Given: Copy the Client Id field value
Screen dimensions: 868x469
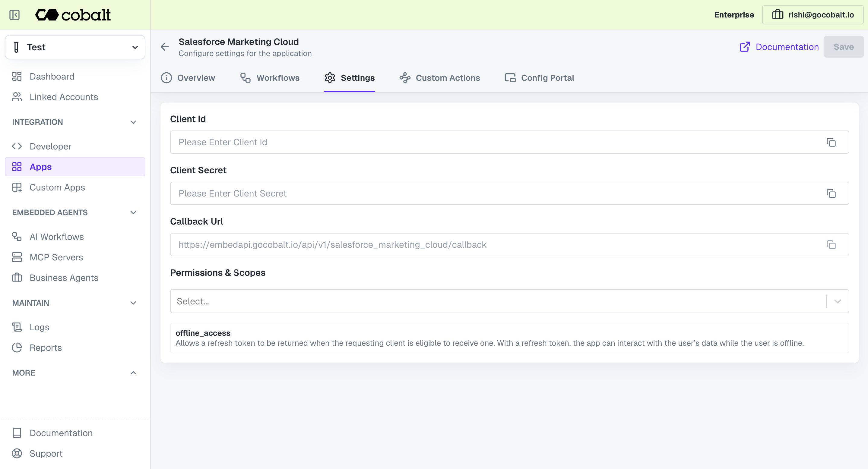Looking at the screenshot, I should coord(831,142).
